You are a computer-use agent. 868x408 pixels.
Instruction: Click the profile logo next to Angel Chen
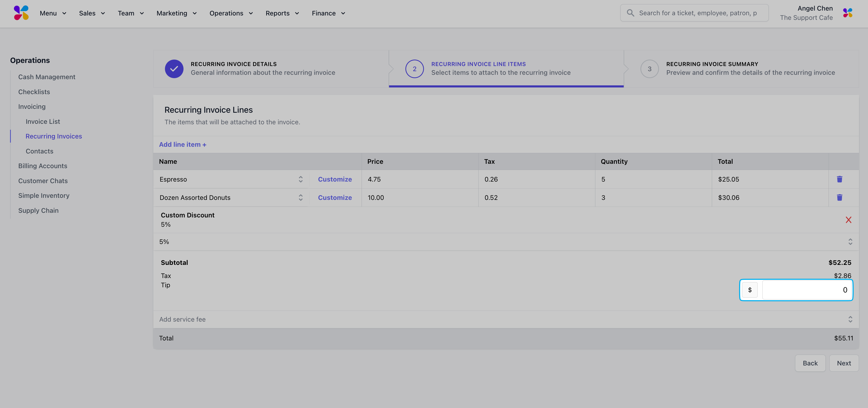coord(847,13)
